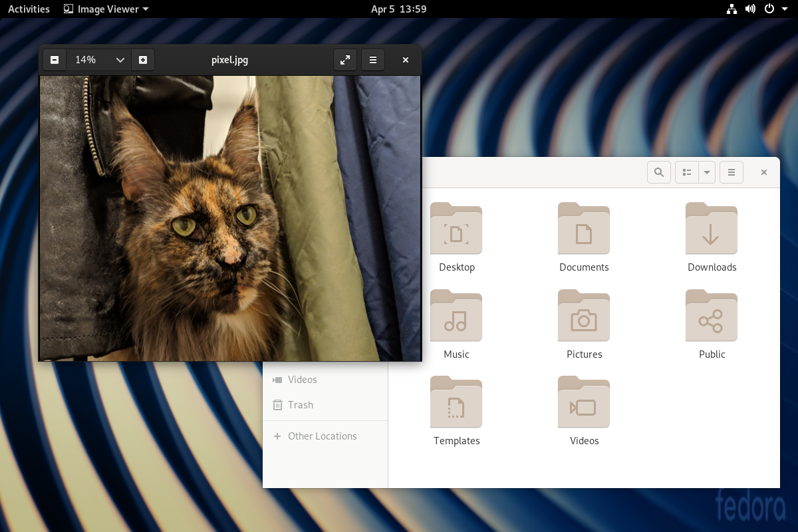798x532 pixels.
Task: Toggle list view layout in Files
Action: tap(686, 172)
